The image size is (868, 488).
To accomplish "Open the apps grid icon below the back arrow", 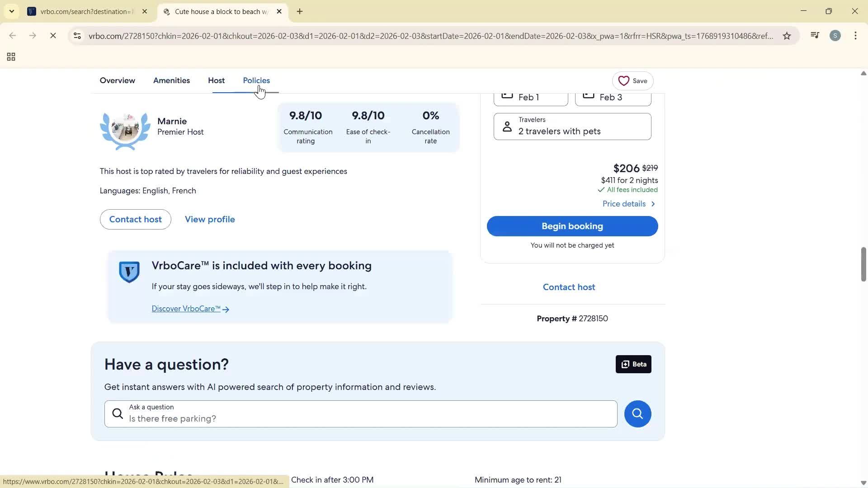I will 10,57.
